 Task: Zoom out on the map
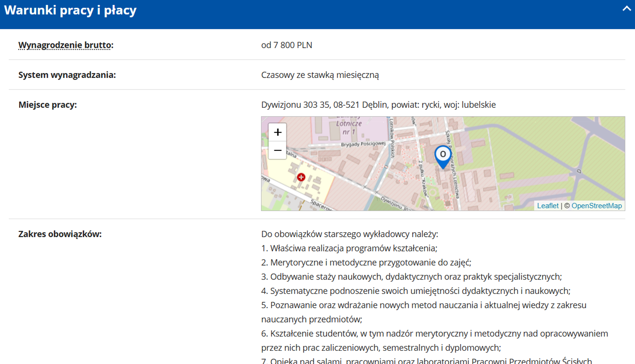point(277,150)
